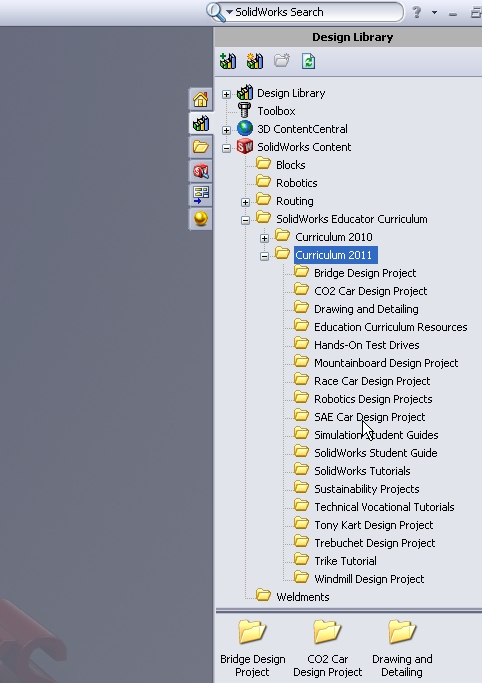Click the magnifier icon in SolidWorks Search
Screen dimensions: 482x683
(x=215, y=12)
